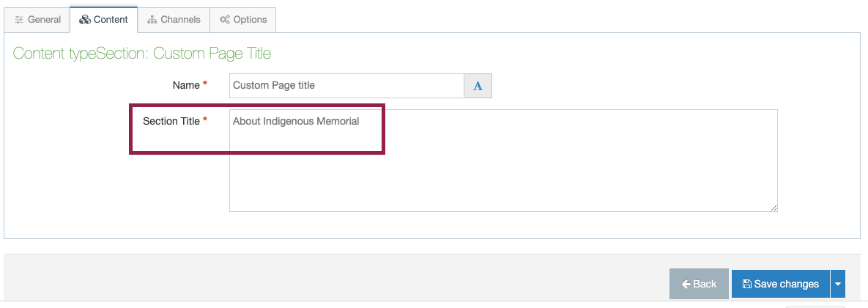Image resolution: width=868 pixels, height=308 pixels.
Task: Click the blue Save changes button
Action: [781, 285]
